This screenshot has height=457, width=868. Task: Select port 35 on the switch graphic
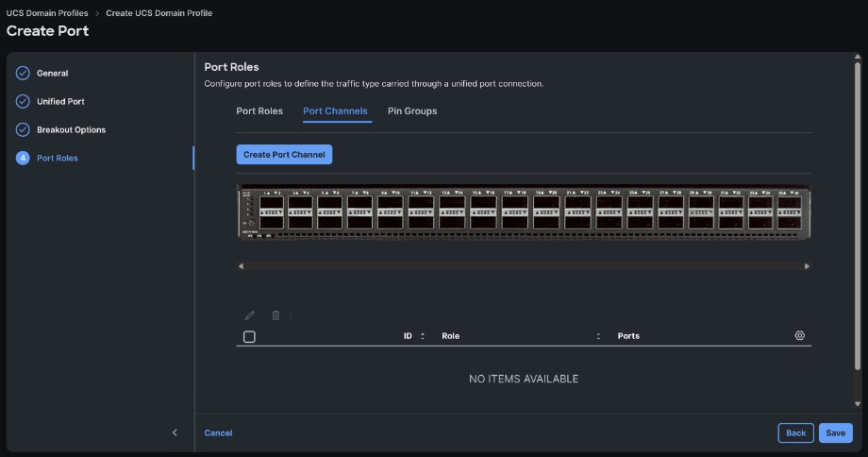789,202
